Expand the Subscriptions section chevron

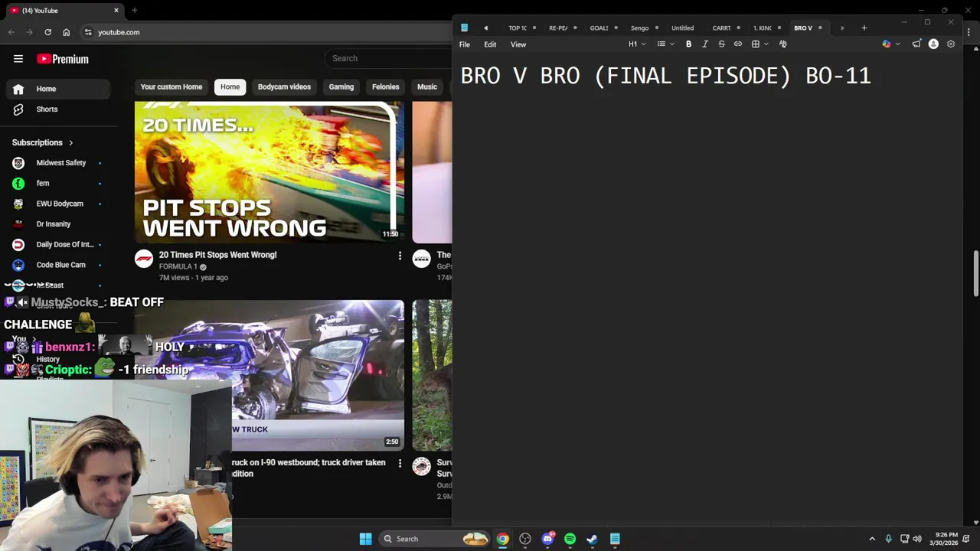tap(70, 143)
